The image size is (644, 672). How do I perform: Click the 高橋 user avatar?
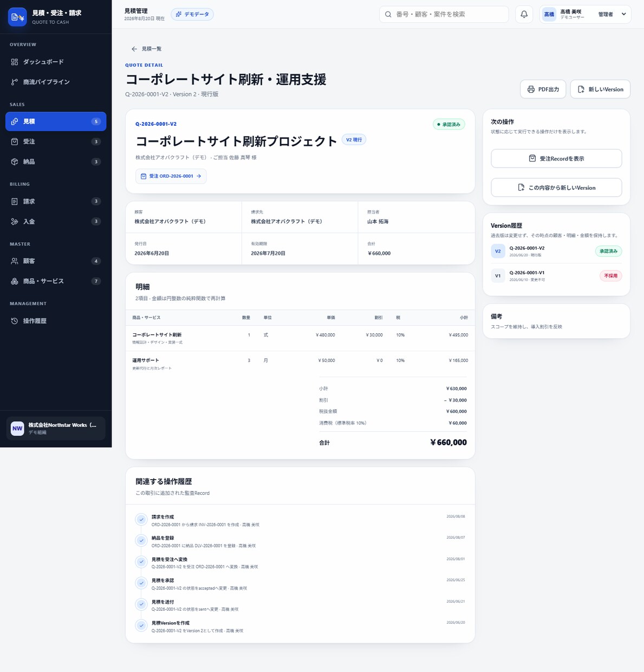click(x=549, y=14)
